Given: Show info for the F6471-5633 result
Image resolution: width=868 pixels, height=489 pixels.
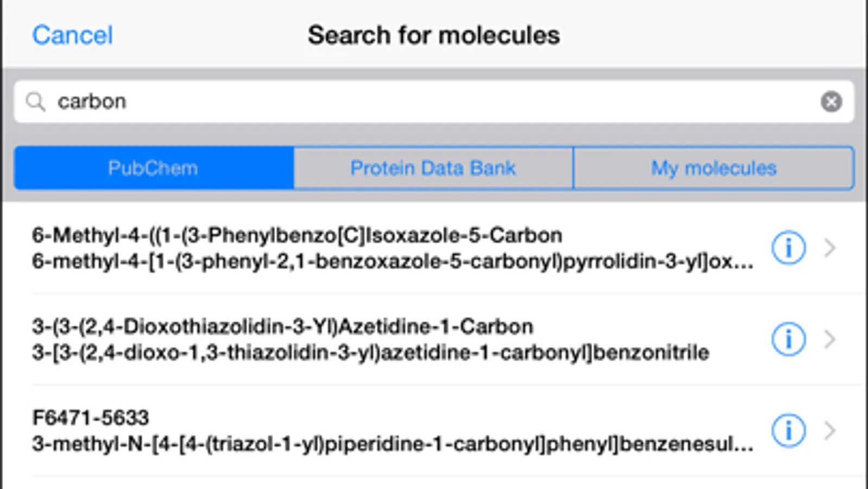Looking at the screenshot, I should tap(788, 431).
